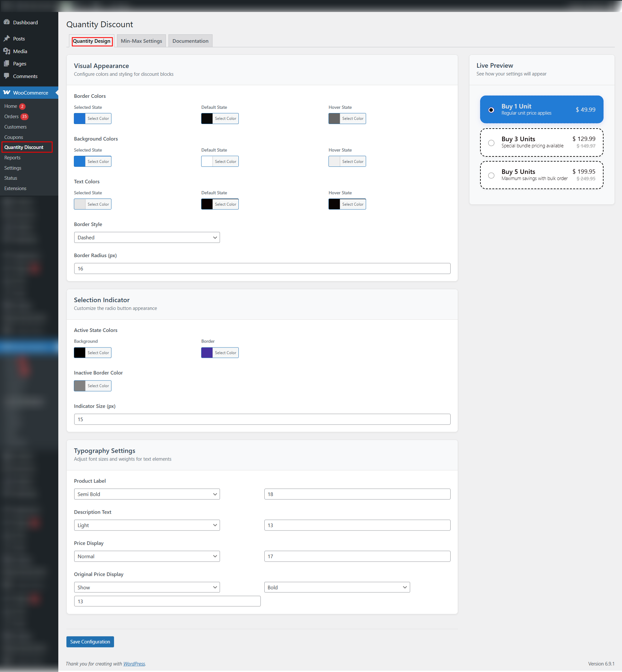This screenshot has width=622, height=672.
Task: Click the Home notification badge showing 2
Action: pyautogui.click(x=22, y=106)
